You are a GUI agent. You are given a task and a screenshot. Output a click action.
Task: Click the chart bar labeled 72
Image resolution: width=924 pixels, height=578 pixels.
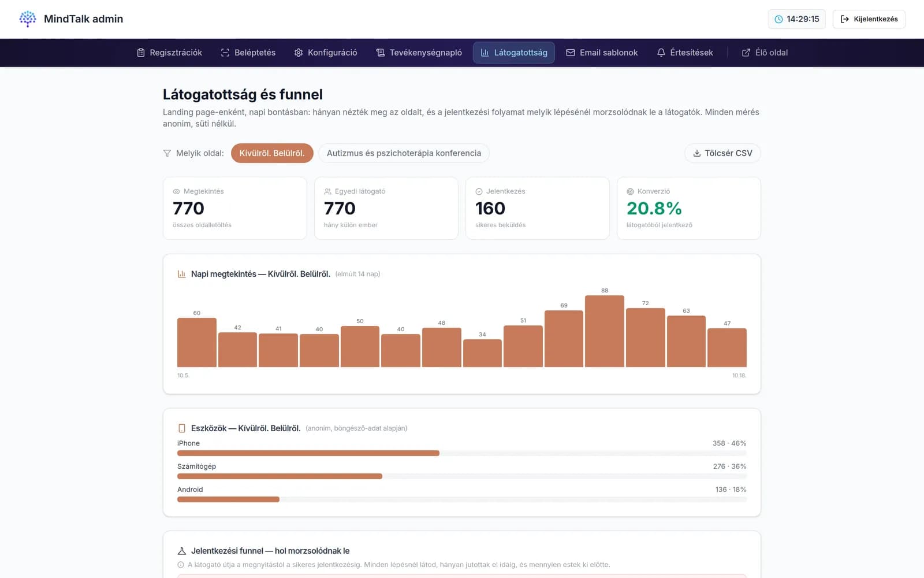(646, 338)
